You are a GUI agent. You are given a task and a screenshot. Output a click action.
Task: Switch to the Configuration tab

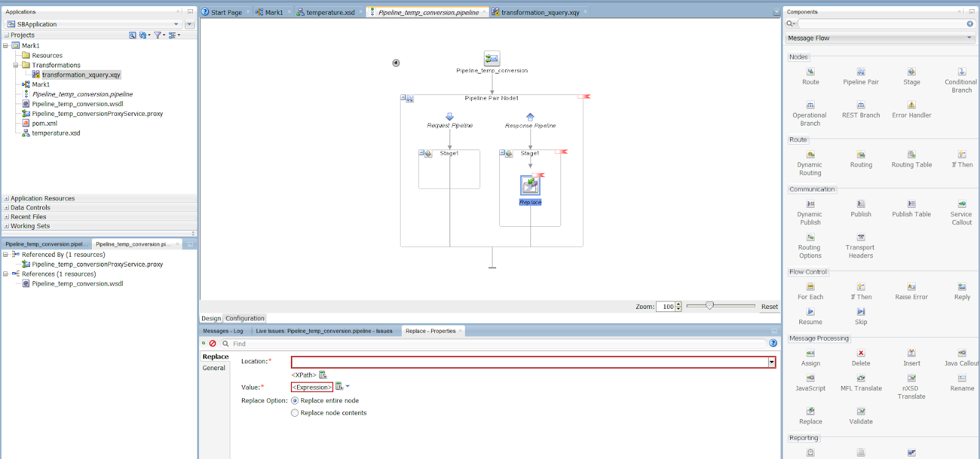[244, 319]
